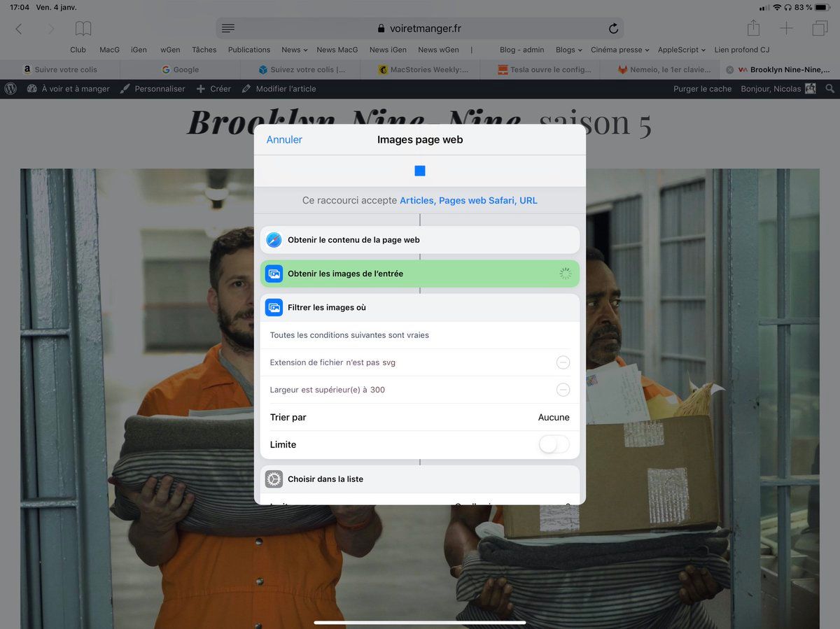Click the WordPress logo in admin bar

pyautogui.click(x=10, y=89)
